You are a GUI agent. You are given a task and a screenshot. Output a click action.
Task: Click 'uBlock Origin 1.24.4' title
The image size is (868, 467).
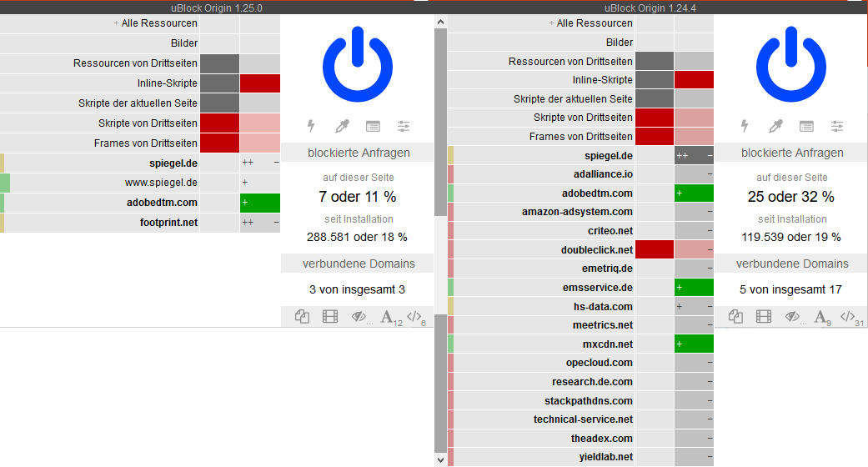650,8
